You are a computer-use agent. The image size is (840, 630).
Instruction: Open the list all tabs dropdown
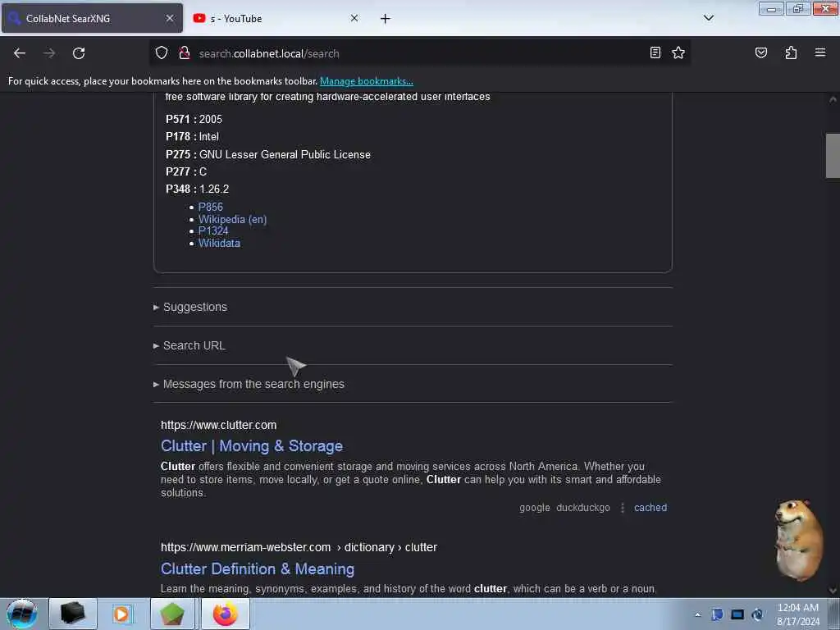(708, 18)
